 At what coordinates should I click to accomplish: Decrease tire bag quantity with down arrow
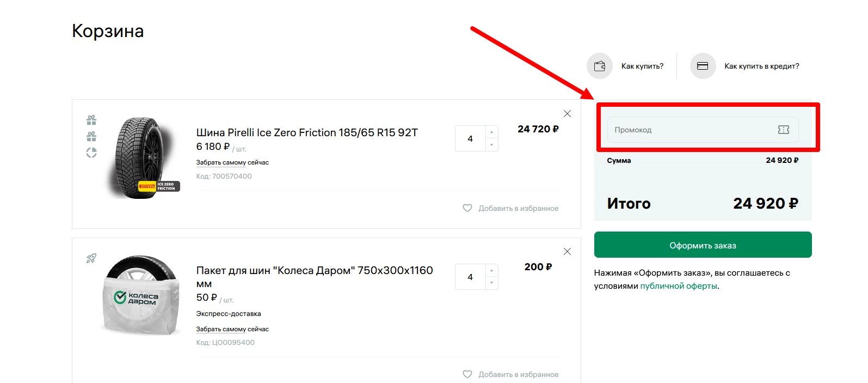tap(492, 283)
